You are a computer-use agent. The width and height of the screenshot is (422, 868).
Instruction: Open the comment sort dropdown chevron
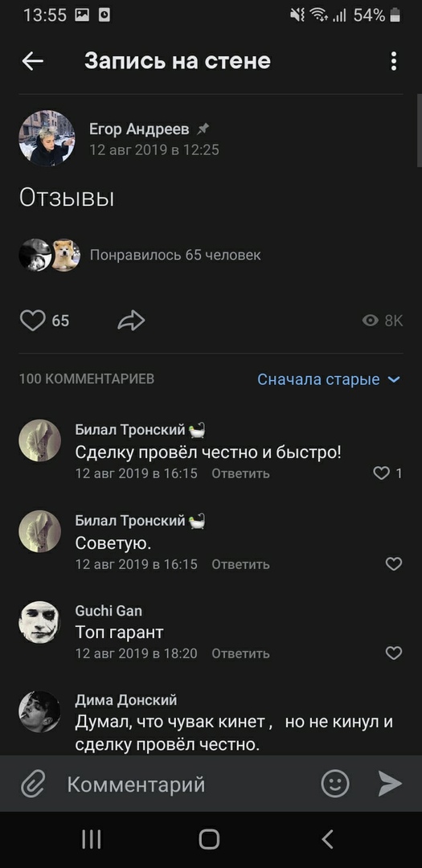(394, 379)
